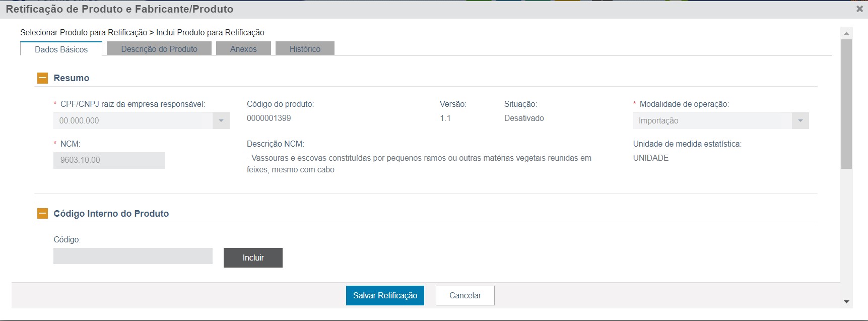The image size is (868, 321).
Task: Click the scrollbar up arrow
Action: click(846, 33)
